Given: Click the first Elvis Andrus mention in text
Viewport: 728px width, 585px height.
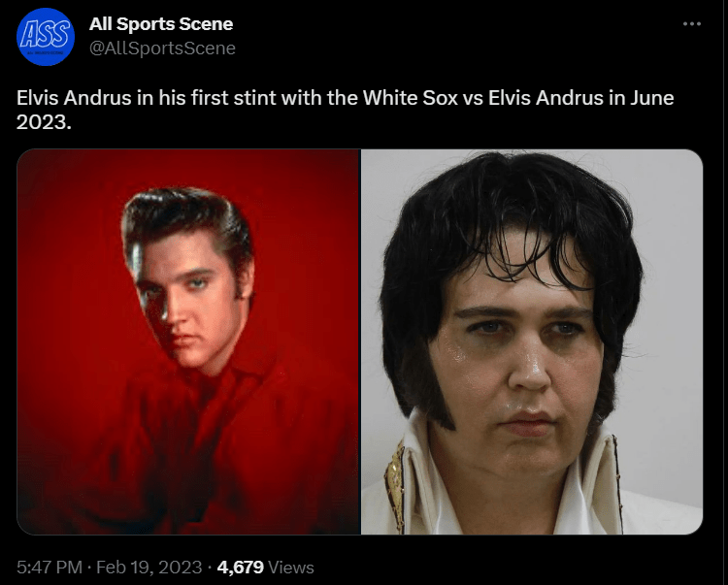Looking at the screenshot, I should (x=74, y=98).
